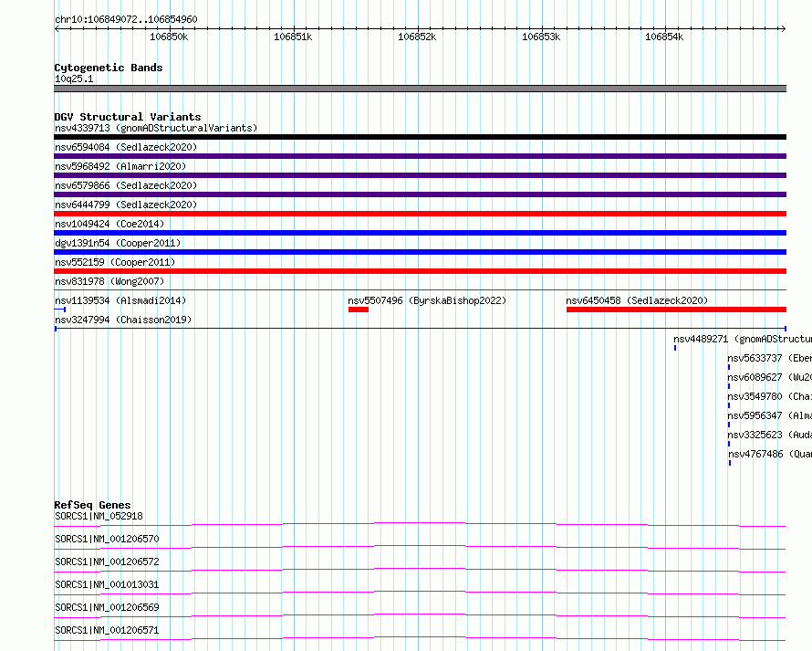The width and height of the screenshot is (812, 651).
Task: Click the 106852k ruler position label
Action: click(x=417, y=37)
